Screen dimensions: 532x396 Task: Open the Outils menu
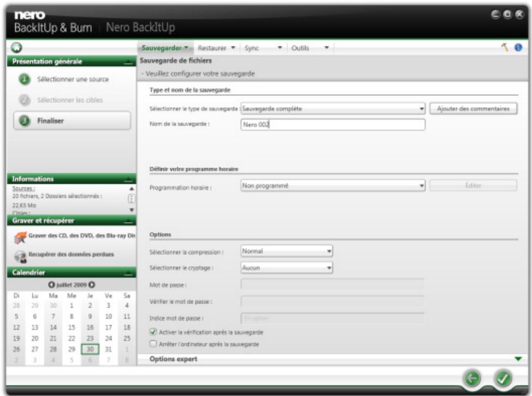(x=310, y=48)
